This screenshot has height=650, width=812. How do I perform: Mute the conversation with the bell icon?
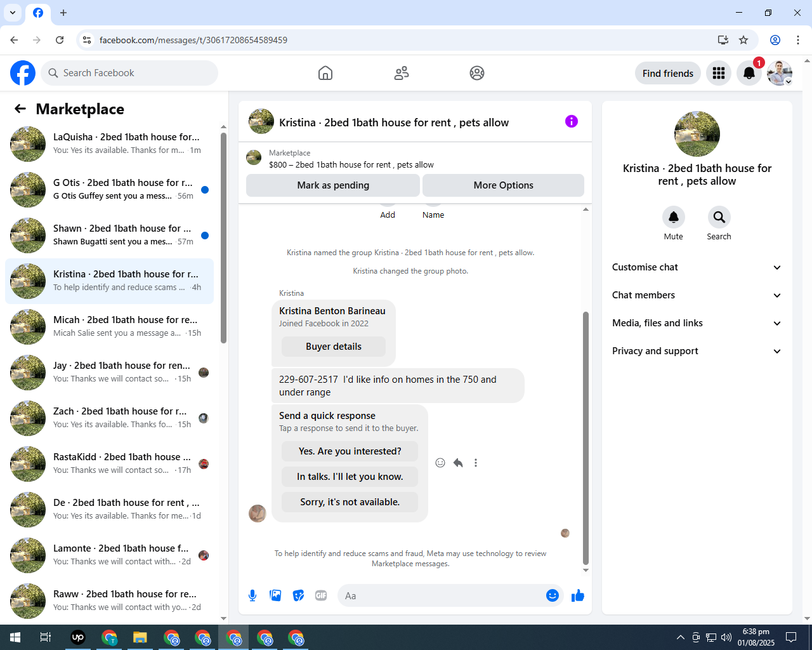point(674,217)
